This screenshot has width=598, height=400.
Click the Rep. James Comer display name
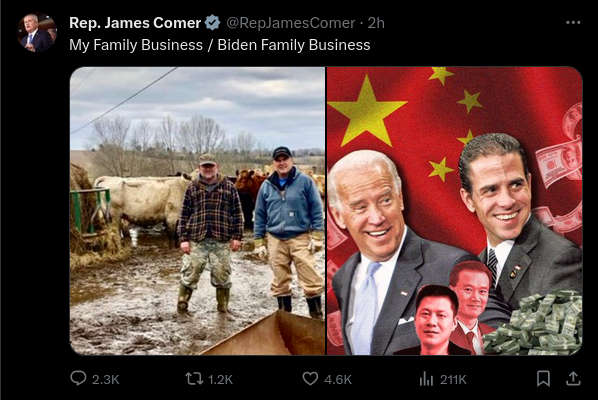[135, 23]
